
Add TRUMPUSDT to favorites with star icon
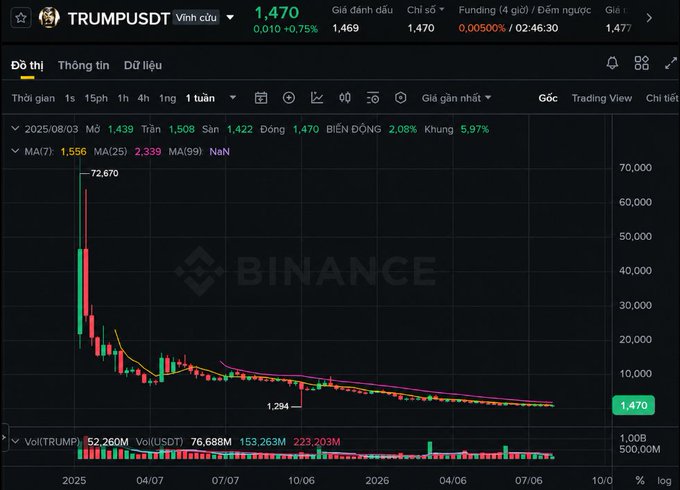(20, 18)
